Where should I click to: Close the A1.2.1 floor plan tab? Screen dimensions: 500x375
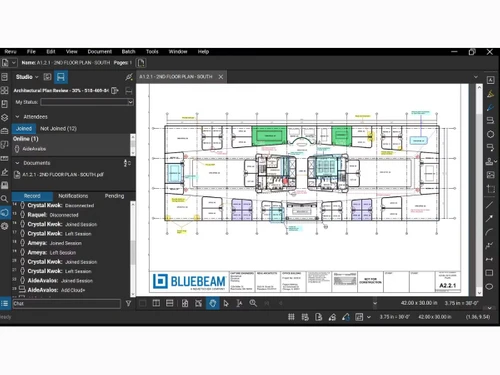[221, 77]
